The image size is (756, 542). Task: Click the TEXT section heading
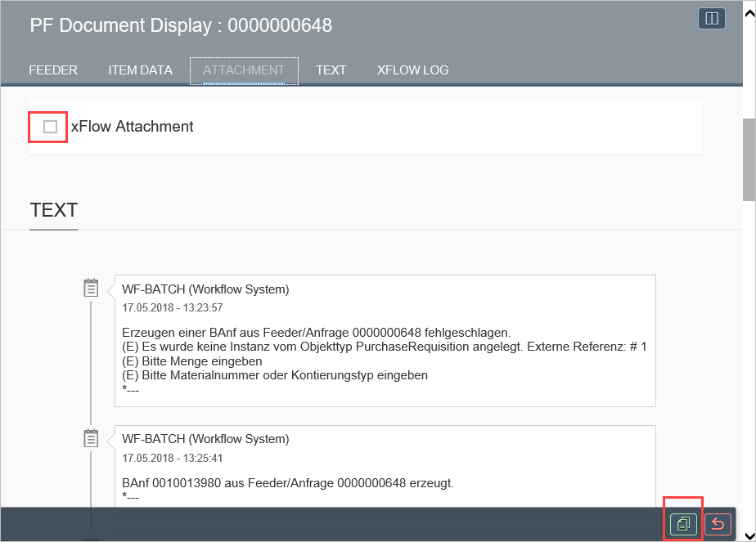(x=53, y=210)
